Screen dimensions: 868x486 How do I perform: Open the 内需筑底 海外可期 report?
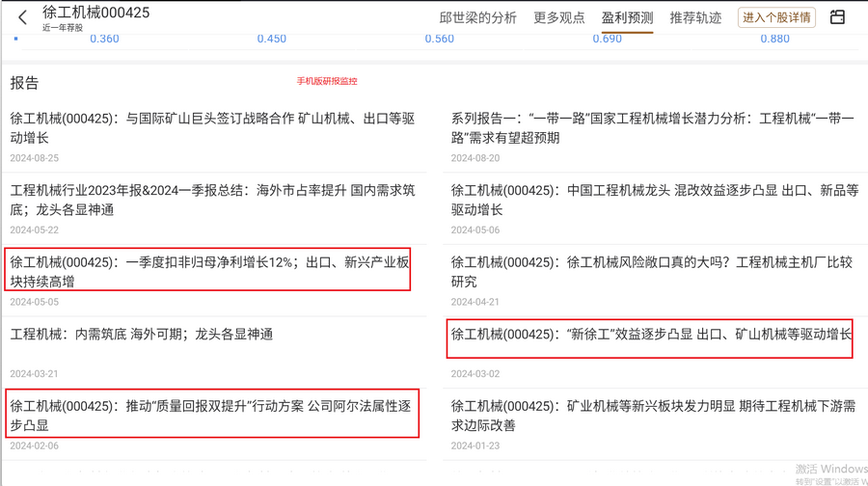pyautogui.click(x=142, y=335)
